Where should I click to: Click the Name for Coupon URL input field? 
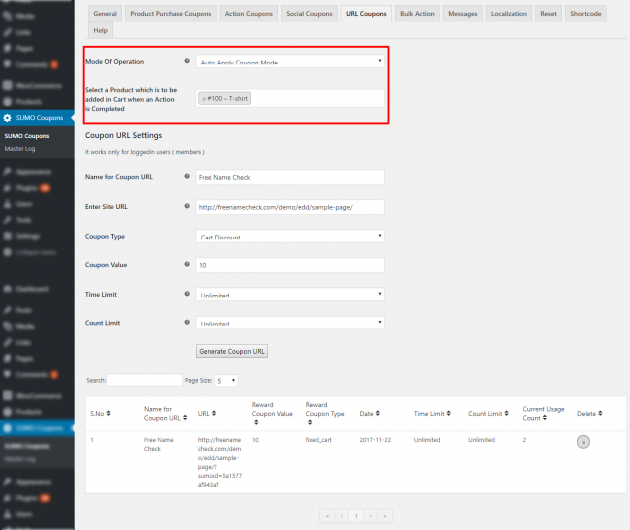[290, 177]
